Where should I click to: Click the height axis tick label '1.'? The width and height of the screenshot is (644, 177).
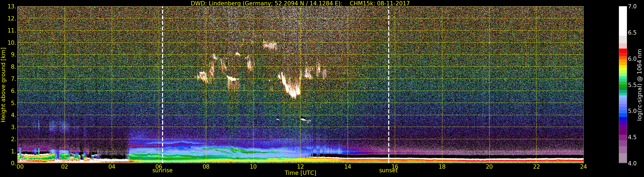[x=13, y=151]
